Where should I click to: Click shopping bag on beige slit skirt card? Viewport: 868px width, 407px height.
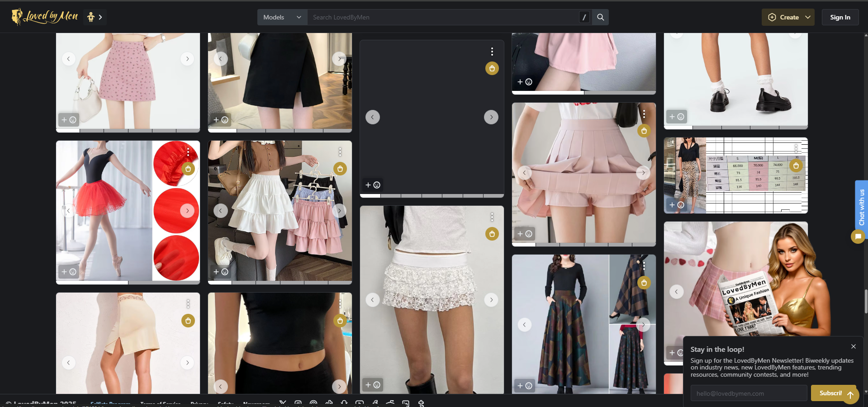[188, 321]
